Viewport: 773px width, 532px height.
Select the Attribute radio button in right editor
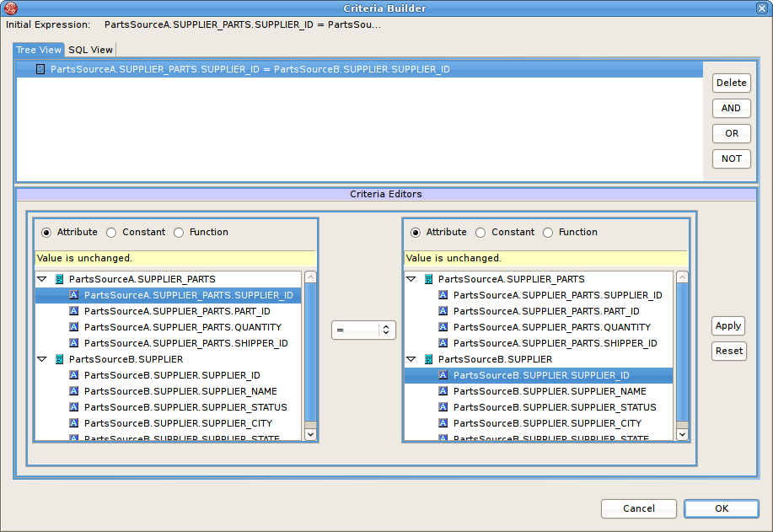414,232
